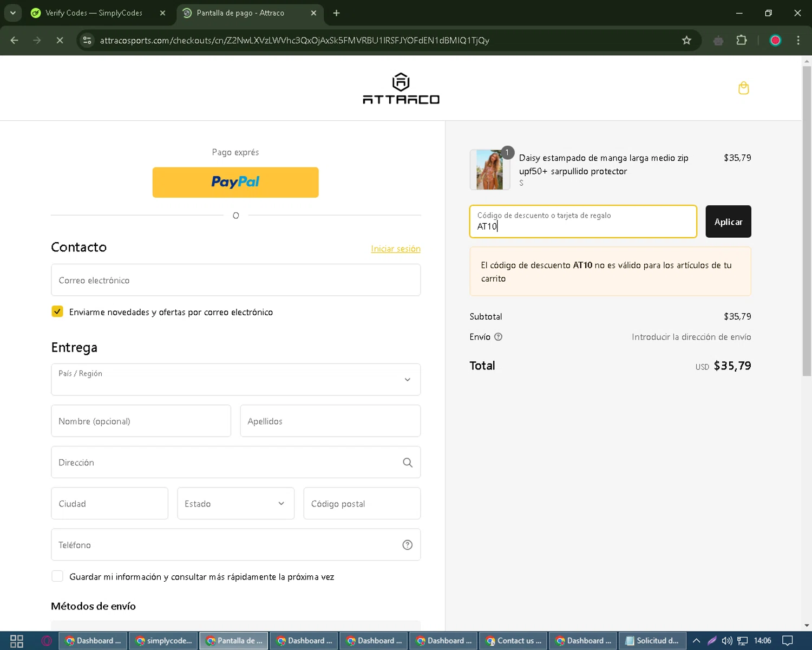
Task: Click the Daisy swimsuit product thumbnail
Action: click(x=490, y=170)
